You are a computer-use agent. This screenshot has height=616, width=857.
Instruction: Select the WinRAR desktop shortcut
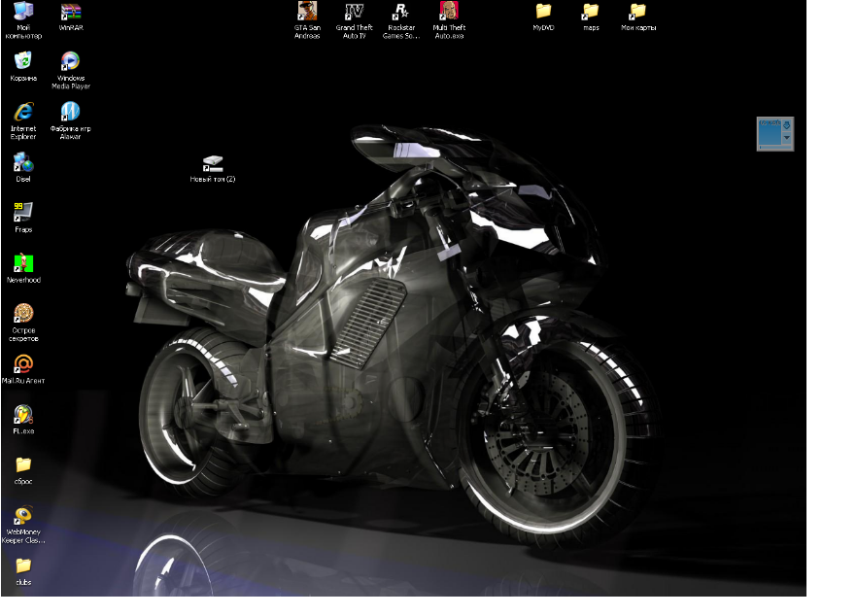tap(71, 13)
